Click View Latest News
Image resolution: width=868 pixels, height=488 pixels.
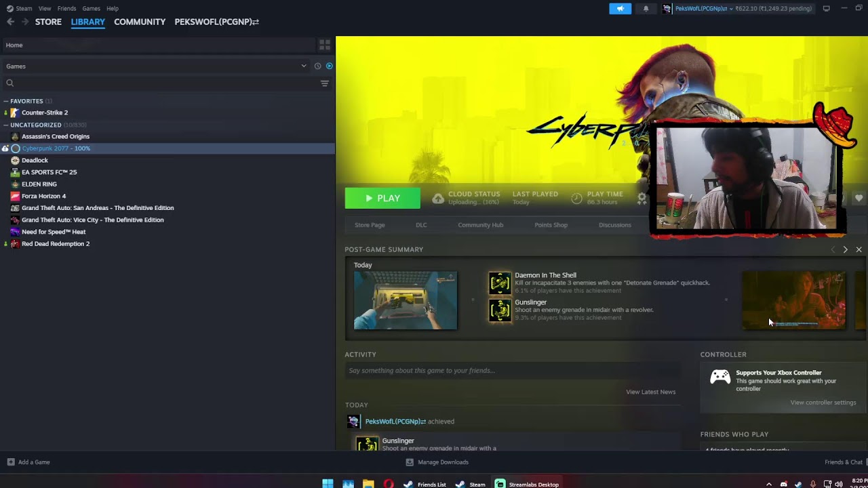[650, 392]
